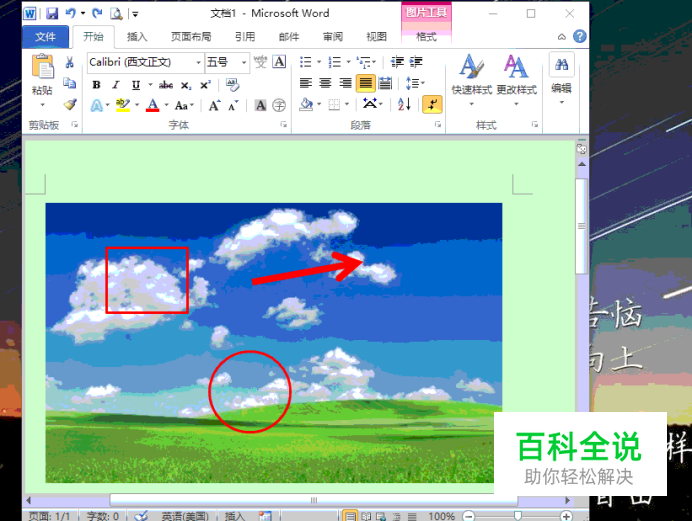Toggle Character Shading
The width and height of the screenshot is (692, 521).
coord(261,105)
